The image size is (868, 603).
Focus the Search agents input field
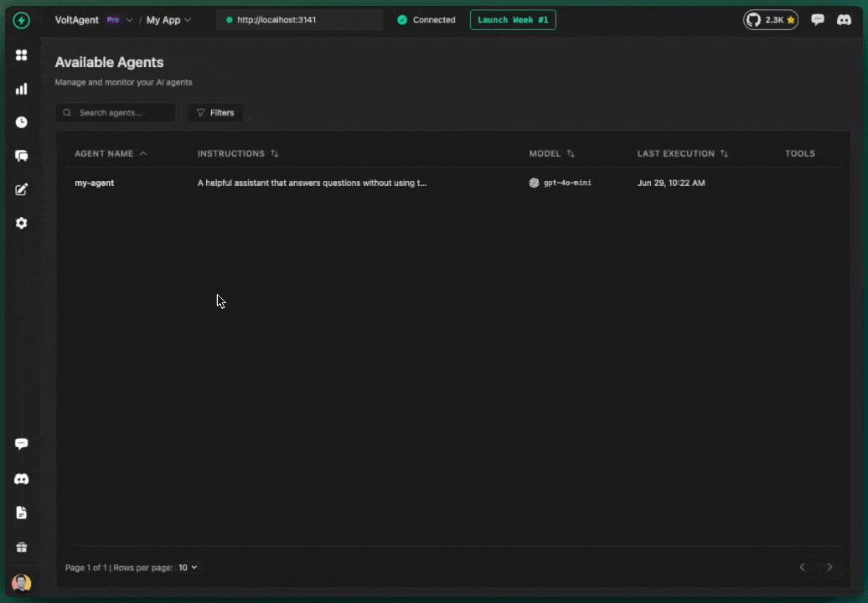click(x=116, y=113)
